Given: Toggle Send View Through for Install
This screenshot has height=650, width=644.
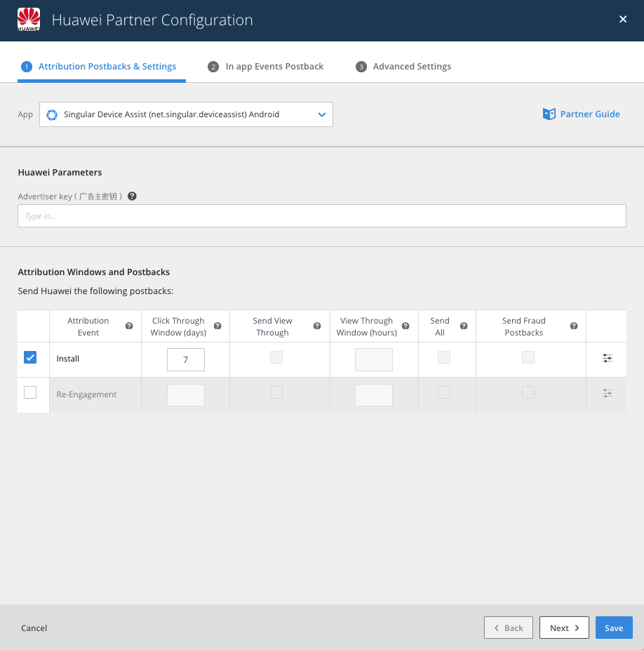Looking at the screenshot, I should 276,357.
